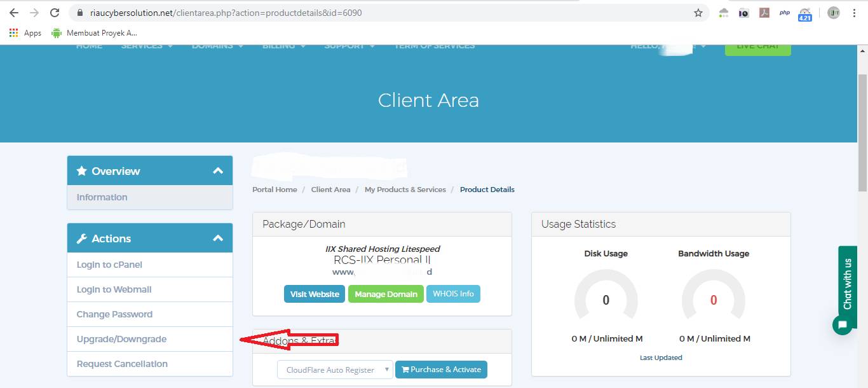
Task: Open the CloudFlare Auto Register dropdown
Action: pyautogui.click(x=335, y=370)
